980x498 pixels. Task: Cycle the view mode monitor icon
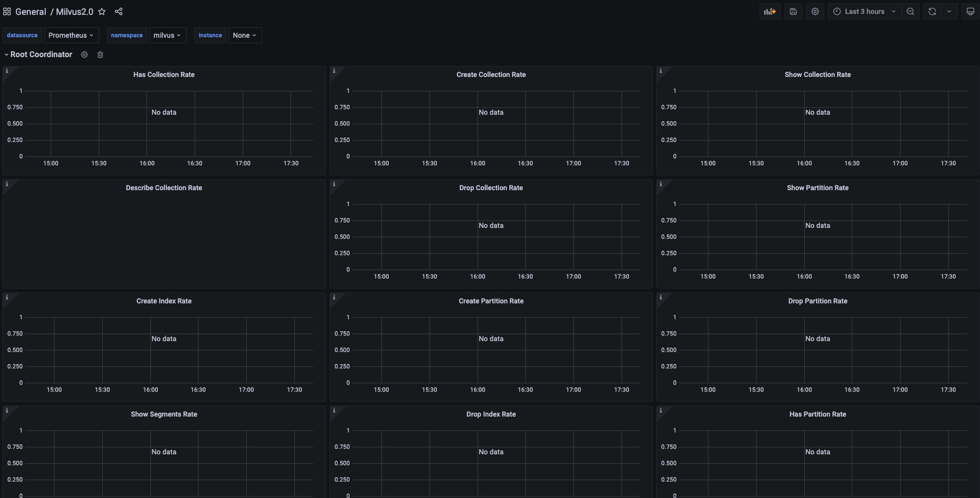970,11
